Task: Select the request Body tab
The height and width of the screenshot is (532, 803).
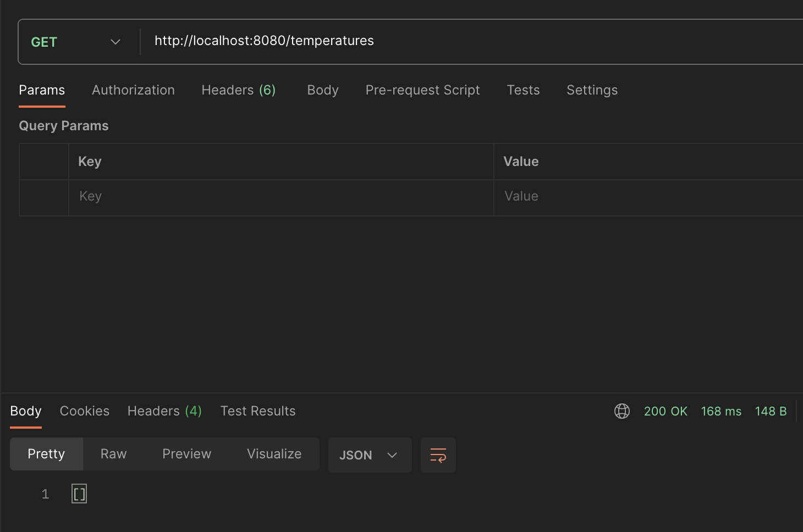Action: pos(323,90)
